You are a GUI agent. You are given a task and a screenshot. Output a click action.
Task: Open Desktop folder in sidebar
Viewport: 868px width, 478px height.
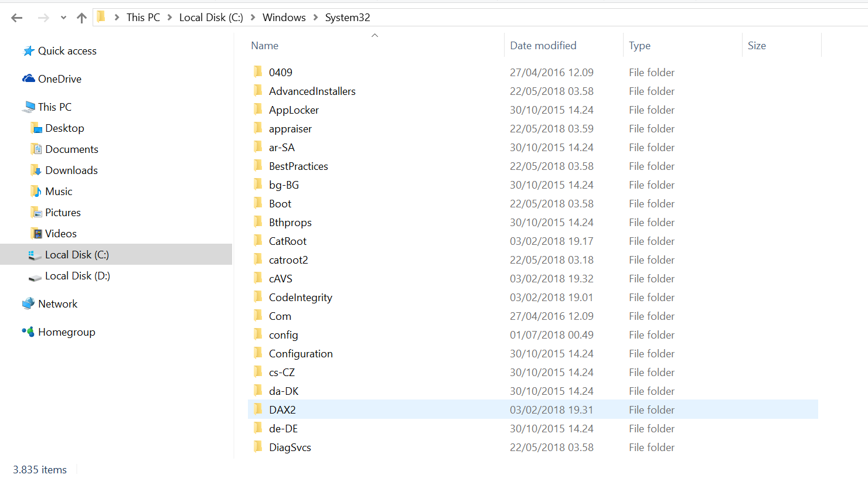(65, 128)
